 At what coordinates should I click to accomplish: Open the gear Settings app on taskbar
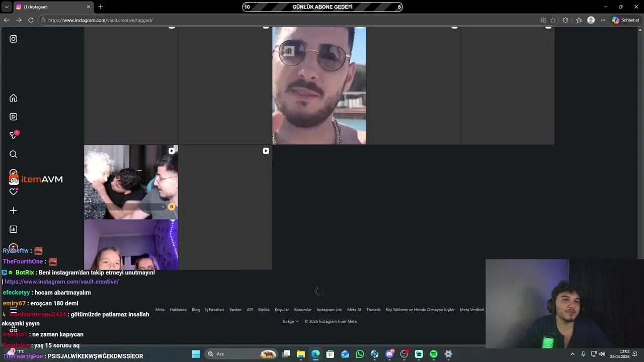click(448, 354)
